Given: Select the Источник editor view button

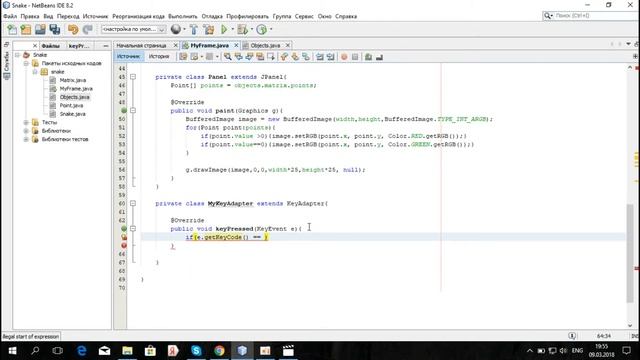Looking at the screenshot, I should (129, 56).
